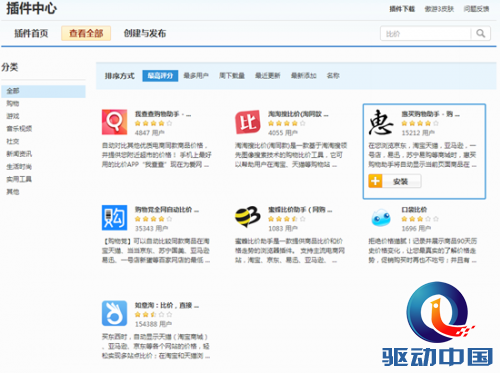Open the red 比 price comparison plugin icon
The width and height of the screenshot is (500, 373).
[248, 122]
